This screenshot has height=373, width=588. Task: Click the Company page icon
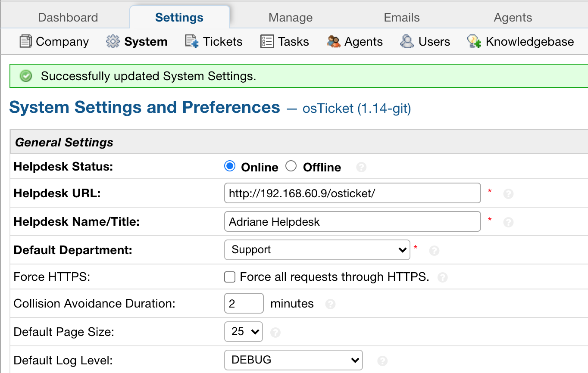[x=26, y=41]
